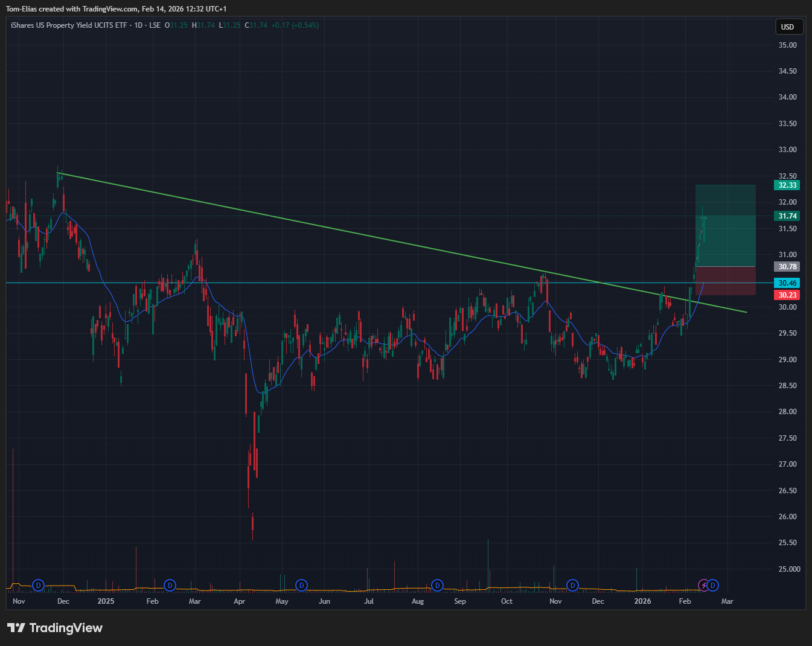
Task: Click the 35.00 price axis label
Action: 787,45
